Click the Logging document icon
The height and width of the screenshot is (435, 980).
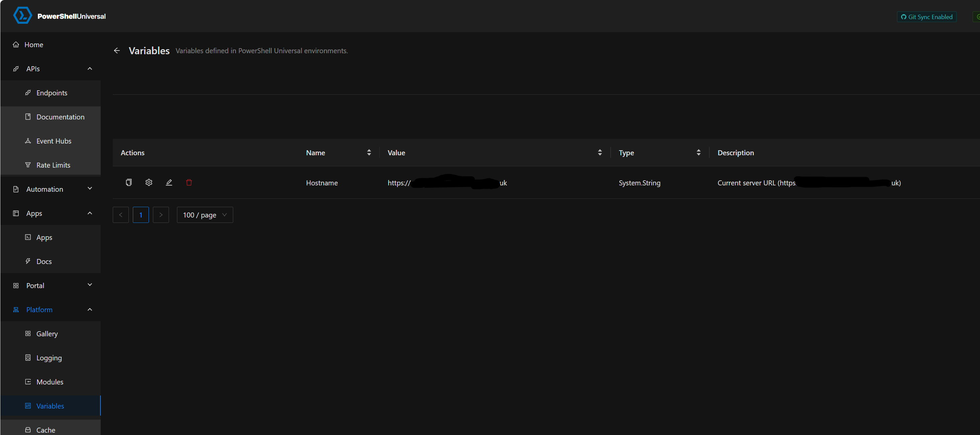[x=28, y=357]
